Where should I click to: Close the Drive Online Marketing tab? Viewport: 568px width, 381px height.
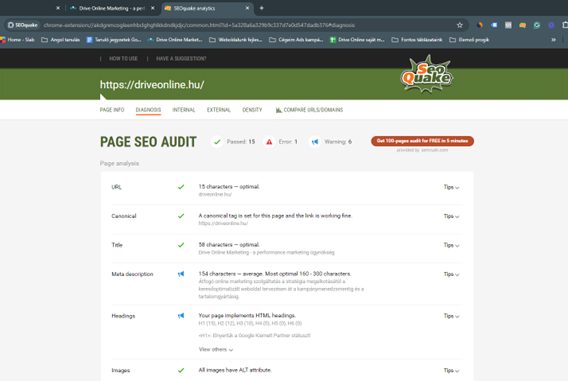click(153, 8)
